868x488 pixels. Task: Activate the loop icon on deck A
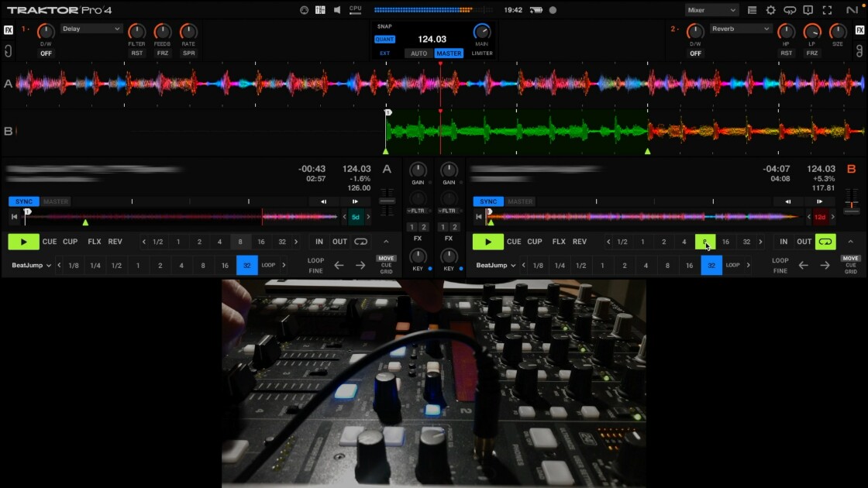pyautogui.click(x=361, y=242)
